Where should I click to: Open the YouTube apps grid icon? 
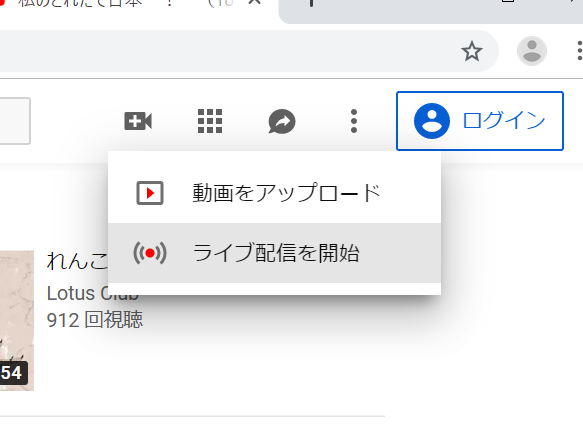(210, 121)
